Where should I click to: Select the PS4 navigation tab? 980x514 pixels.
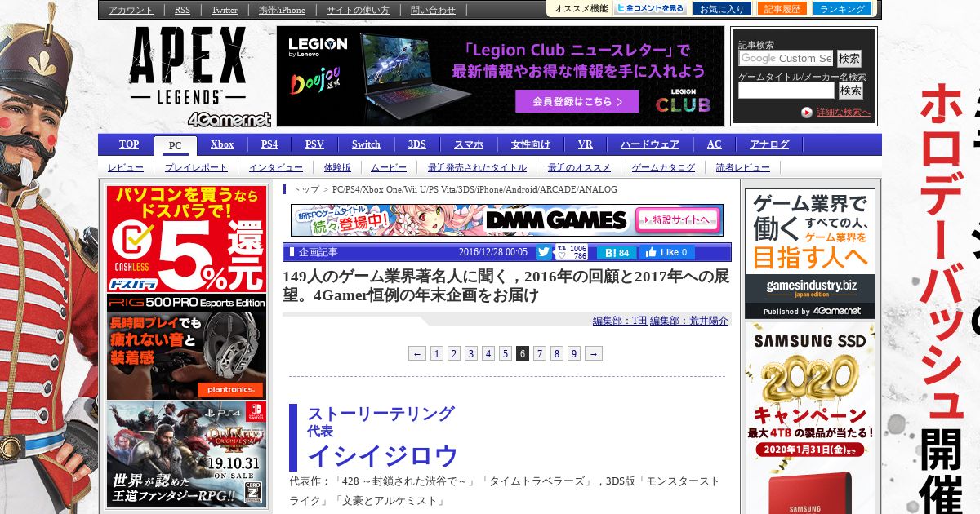[x=269, y=144]
